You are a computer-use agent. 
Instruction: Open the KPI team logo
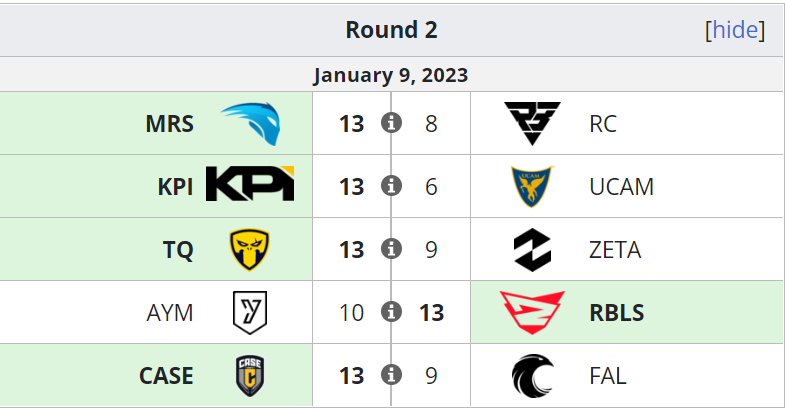click(x=250, y=184)
